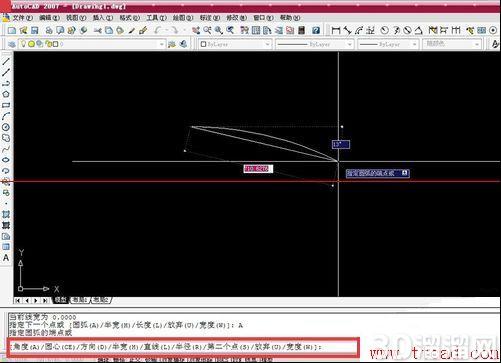Image resolution: width=501 pixels, height=363 pixels.
Task: Select the Radius dimension tool
Action: (384, 31)
